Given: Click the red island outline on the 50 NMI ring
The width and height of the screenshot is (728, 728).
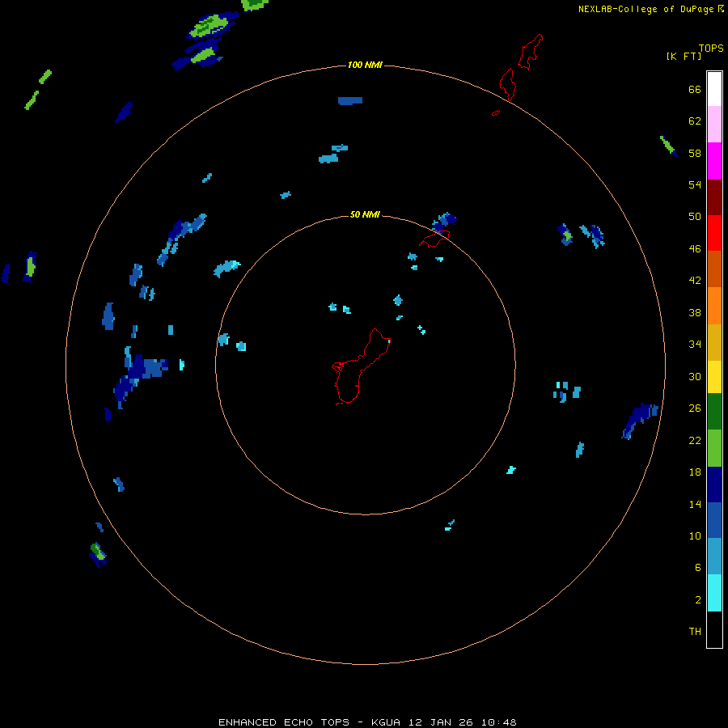Looking at the screenshot, I should coord(434,239).
